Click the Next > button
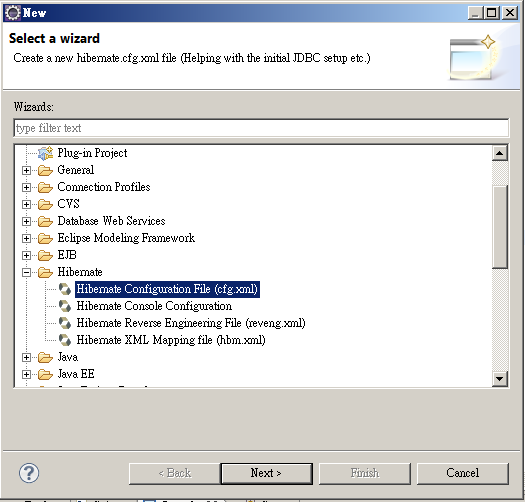The height and width of the screenshot is (502, 525). point(267,474)
